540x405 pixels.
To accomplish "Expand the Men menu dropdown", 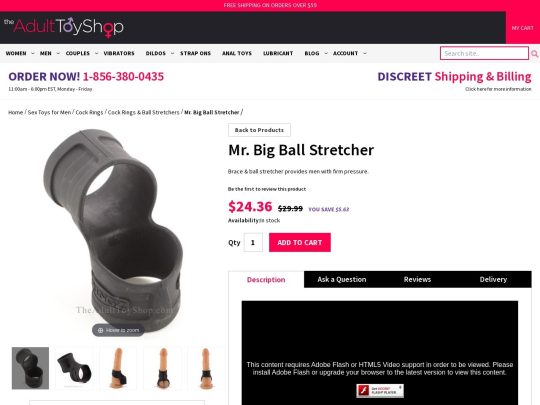I will tap(58, 53).
